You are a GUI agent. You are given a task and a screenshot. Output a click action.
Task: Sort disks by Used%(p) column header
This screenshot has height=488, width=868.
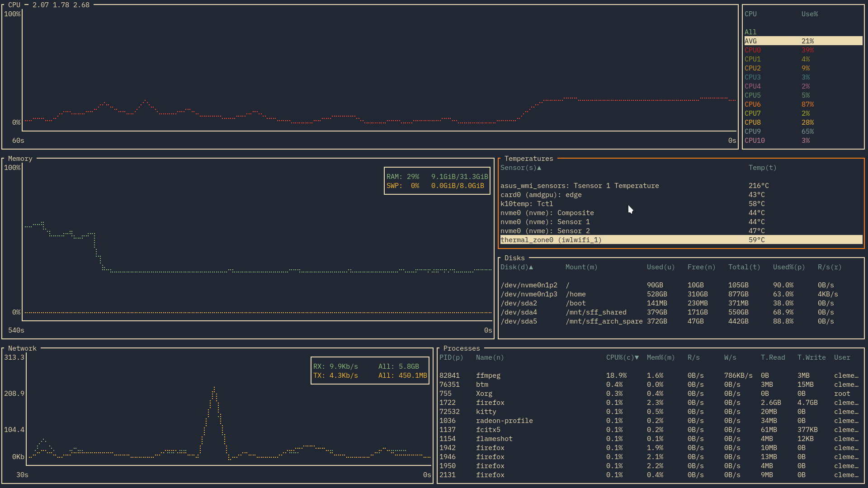point(789,267)
